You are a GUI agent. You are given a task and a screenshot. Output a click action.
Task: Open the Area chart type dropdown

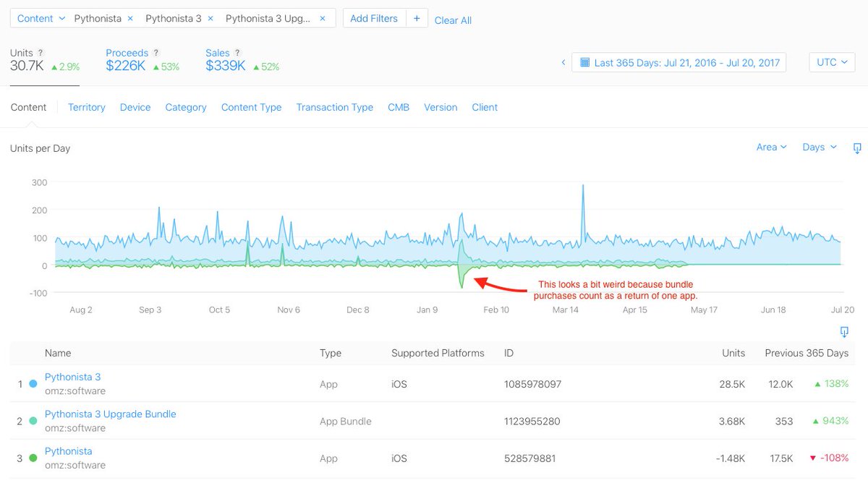771,147
